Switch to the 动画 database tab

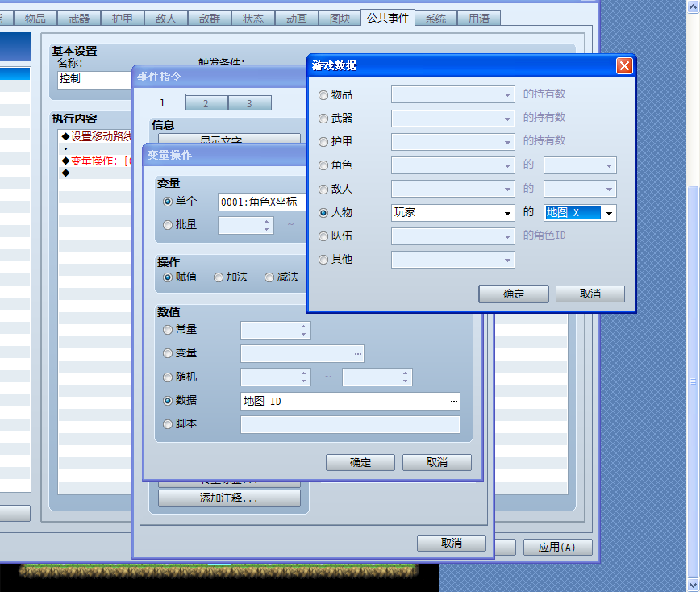point(297,19)
